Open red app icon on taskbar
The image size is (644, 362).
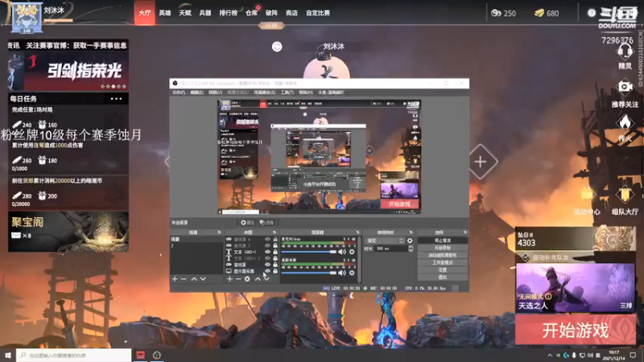[140, 355]
